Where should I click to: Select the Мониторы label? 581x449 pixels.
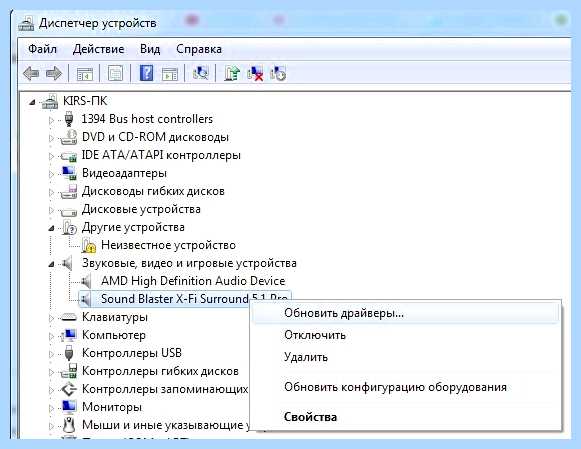coord(112,407)
